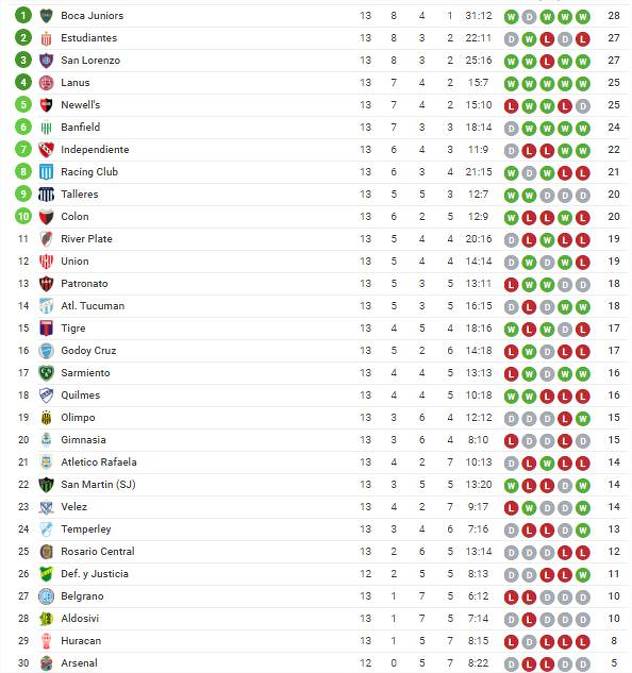Click the Estudiantes club crest

46,38
